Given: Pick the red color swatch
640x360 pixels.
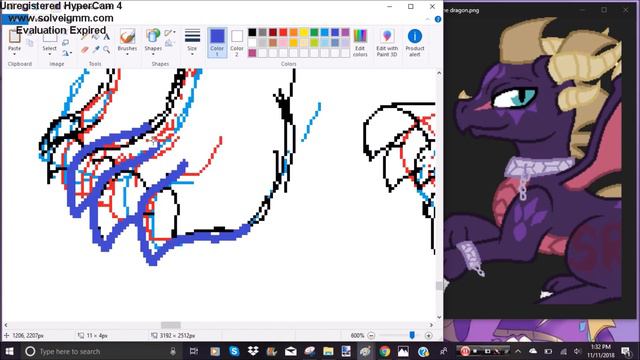Looking at the screenshot, I should [283, 32].
